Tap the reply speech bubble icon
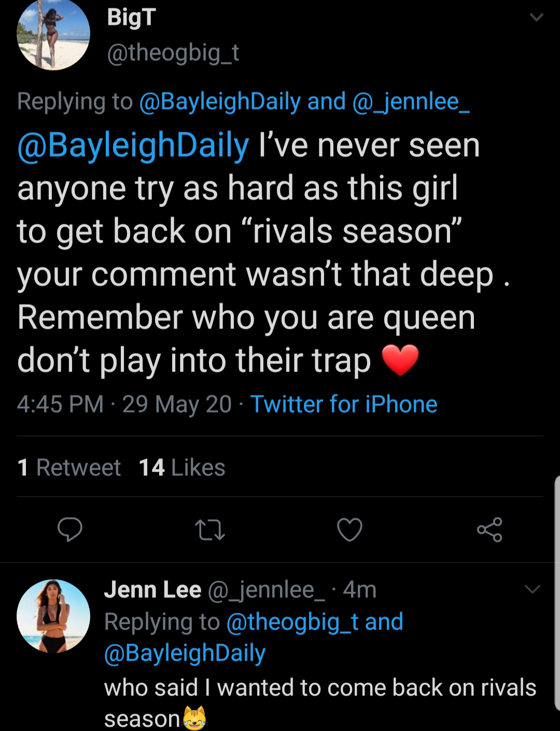This screenshot has height=731, width=560. point(69,530)
